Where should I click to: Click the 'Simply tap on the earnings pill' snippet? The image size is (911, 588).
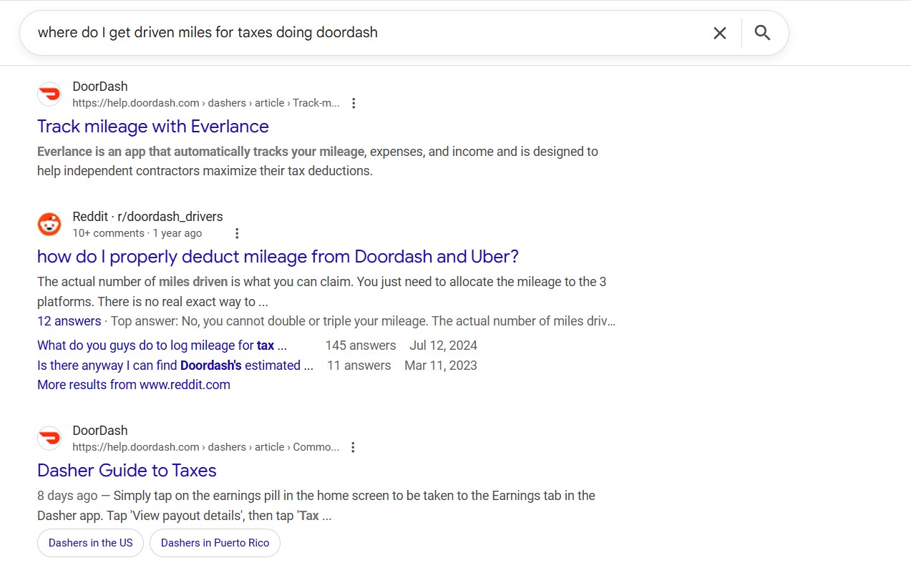pyautogui.click(x=316, y=506)
